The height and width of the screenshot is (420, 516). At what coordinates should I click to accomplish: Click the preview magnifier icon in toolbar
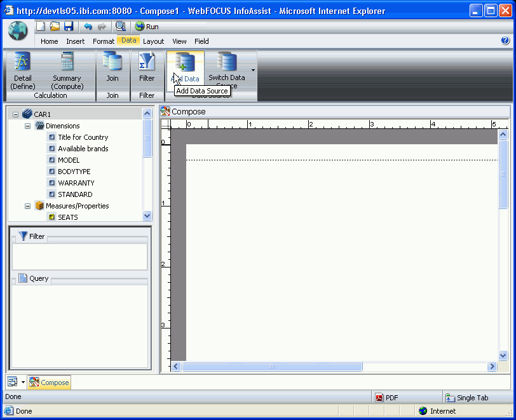121,26
